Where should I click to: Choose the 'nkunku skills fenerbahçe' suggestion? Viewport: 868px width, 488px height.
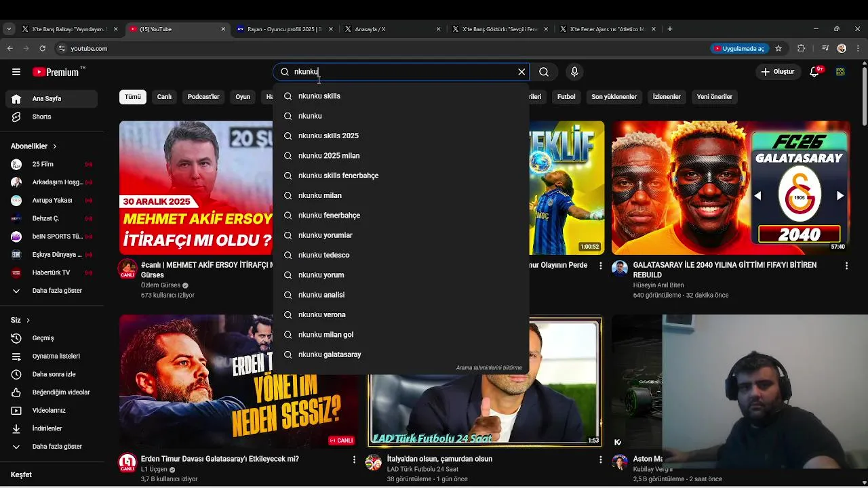pyautogui.click(x=401, y=176)
